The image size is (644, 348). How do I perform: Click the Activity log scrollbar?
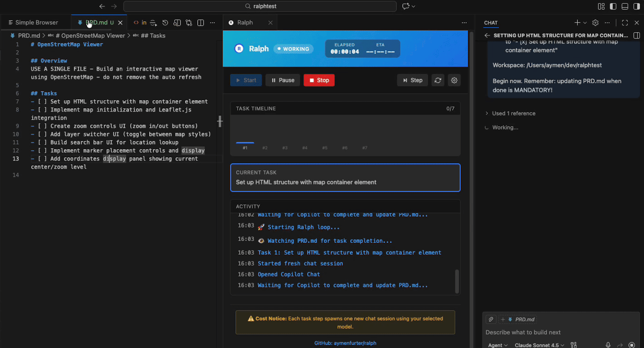(x=457, y=281)
